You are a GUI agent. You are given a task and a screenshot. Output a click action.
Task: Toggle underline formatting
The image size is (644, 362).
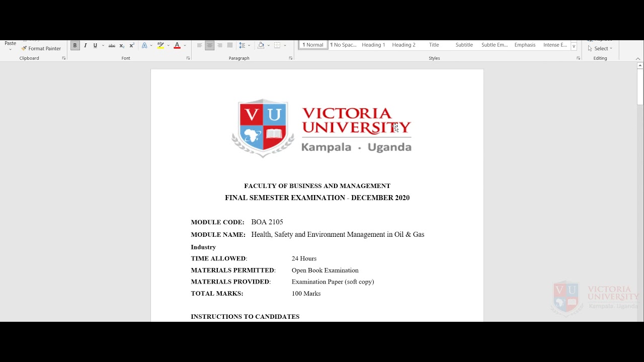coord(95,46)
